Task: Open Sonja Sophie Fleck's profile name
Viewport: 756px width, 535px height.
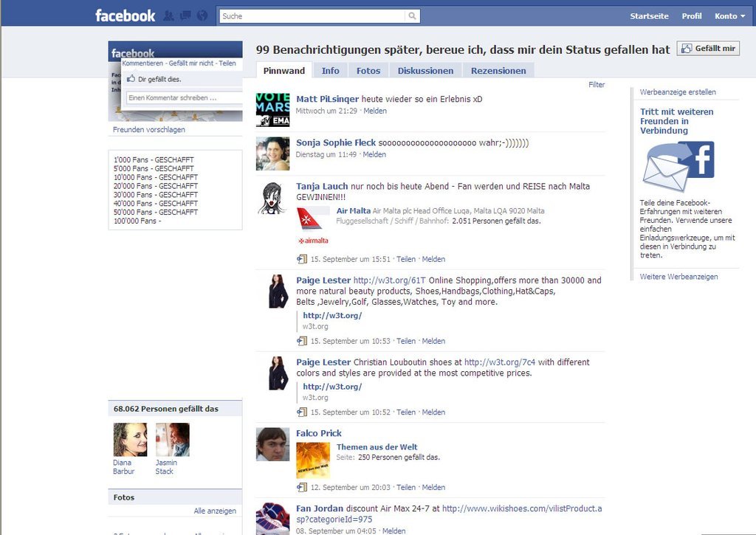Action: tap(336, 142)
